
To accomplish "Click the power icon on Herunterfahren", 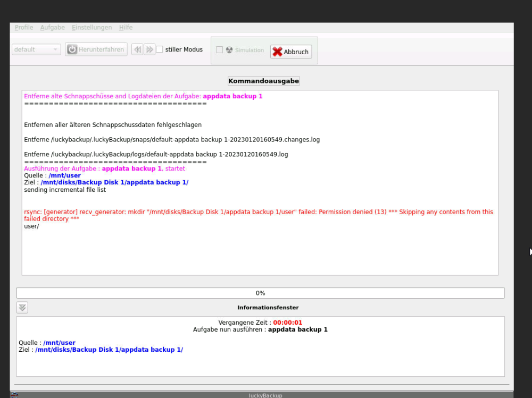I will pos(72,49).
